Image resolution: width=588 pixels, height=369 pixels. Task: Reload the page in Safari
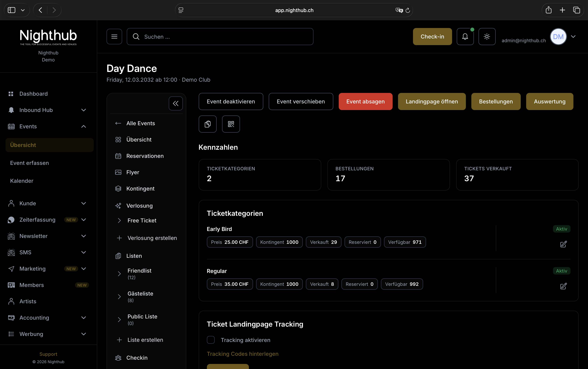click(x=408, y=10)
